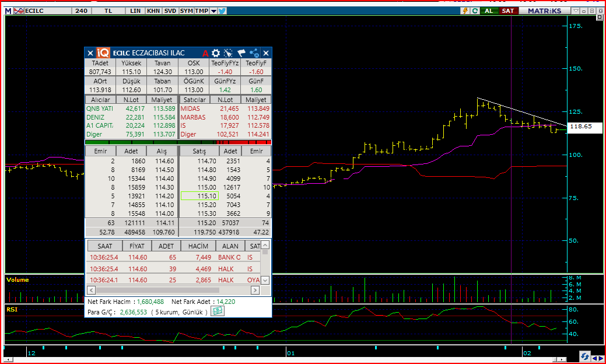Image resolution: width=606 pixels, height=364 pixels.
Task: Click the flag alert icon in panel header
Action: coord(241,53)
